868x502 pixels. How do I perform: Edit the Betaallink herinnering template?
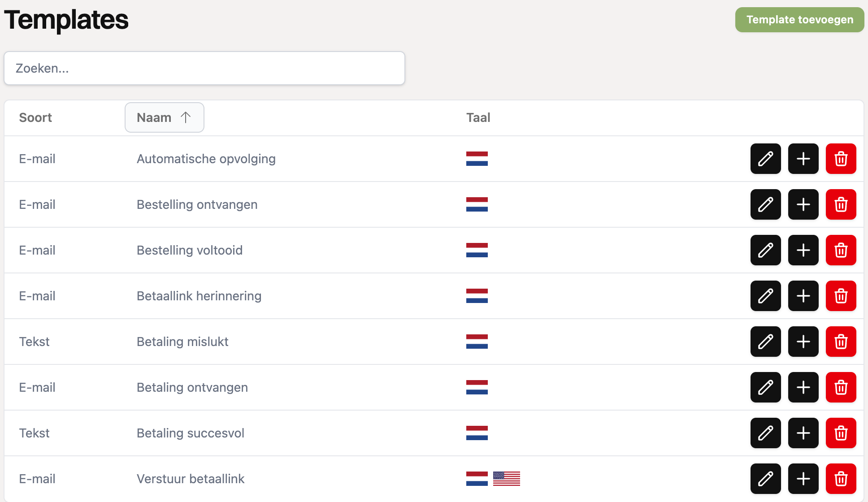click(x=766, y=296)
